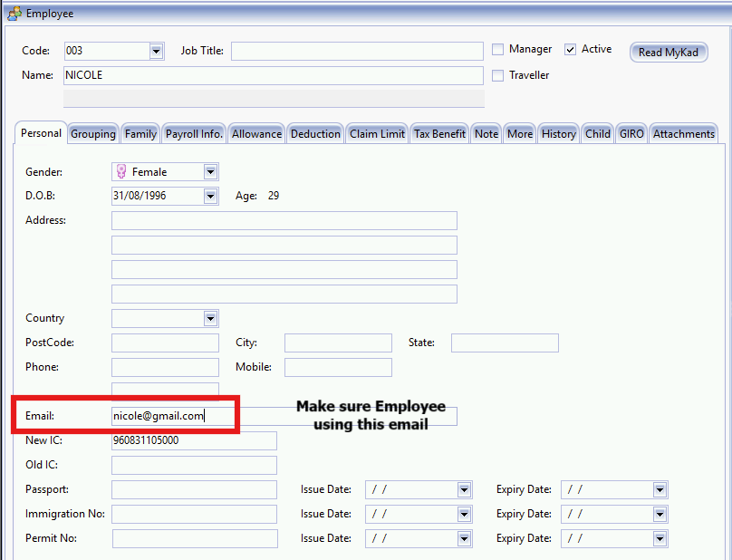The height and width of the screenshot is (560, 732).
Task: Click the Employee icon in the title bar
Action: (x=14, y=13)
